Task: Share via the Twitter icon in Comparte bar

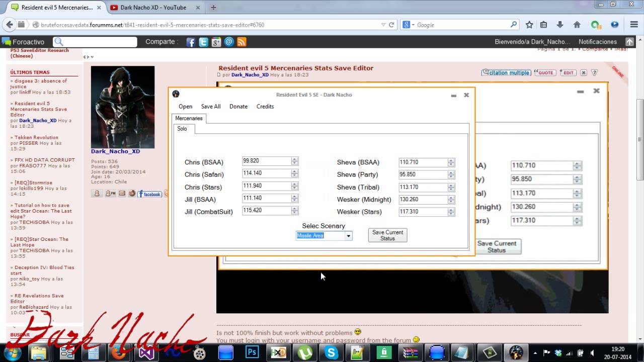Action: pyautogui.click(x=203, y=42)
